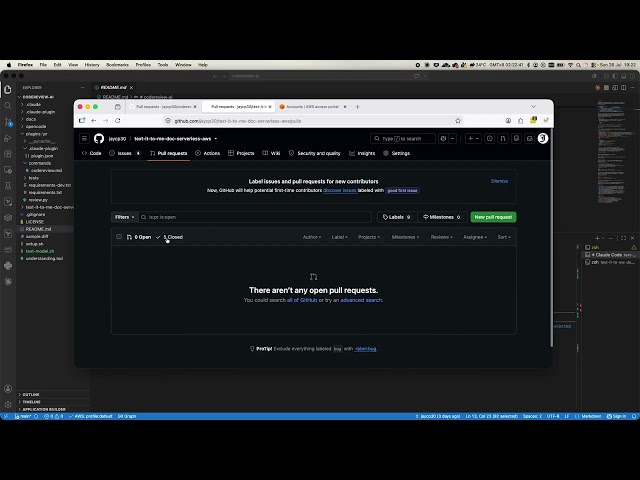Click discover issues link
640x480 pixels.
(x=340, y=191)
